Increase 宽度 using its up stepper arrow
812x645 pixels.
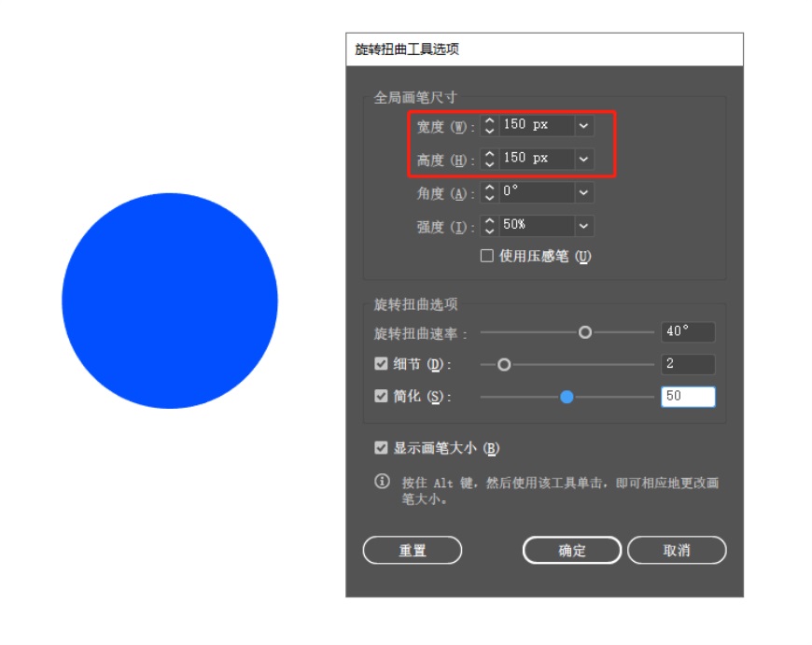[491, 122]
